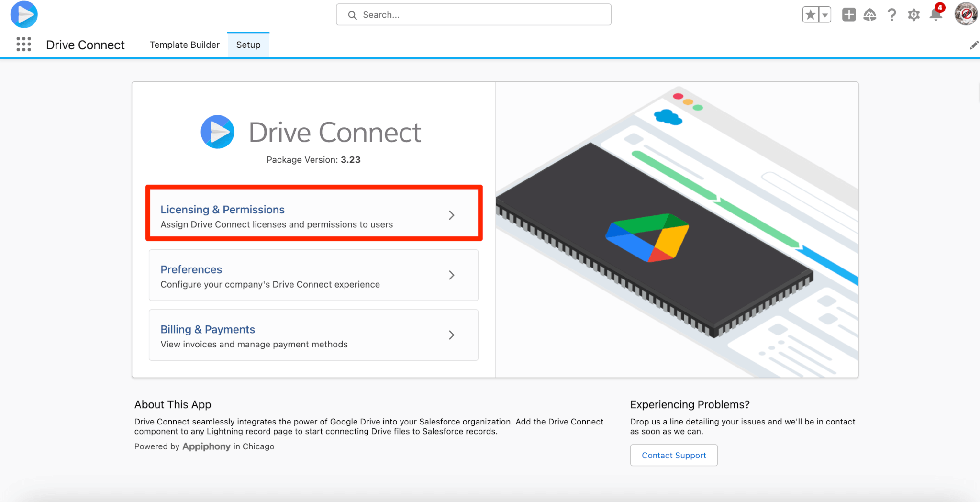Viewport: 980px width, 502px height.
Task: Switch to the Template Builder tab
Action: tap(184, 45)
